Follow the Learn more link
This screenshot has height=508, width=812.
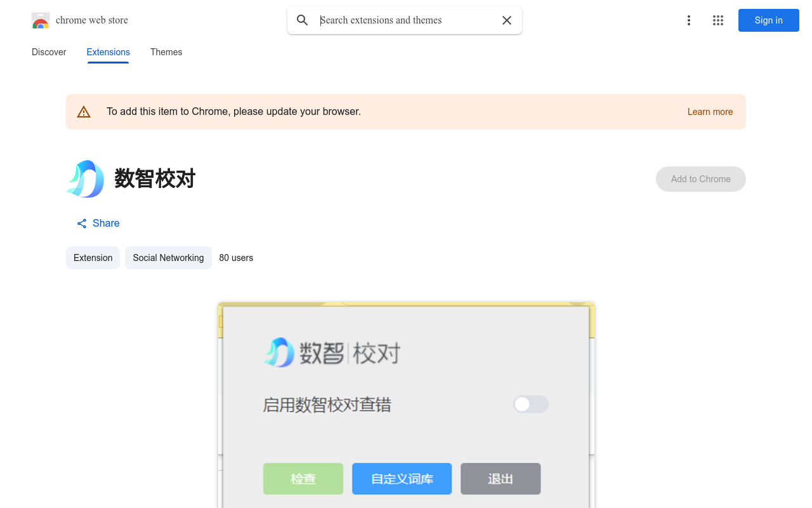click(710, 112)
